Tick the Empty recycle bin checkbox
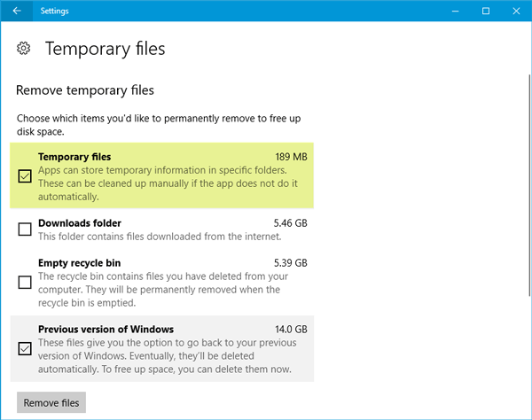532x420 pixels. pyautogui.click(x=25, y=282)
